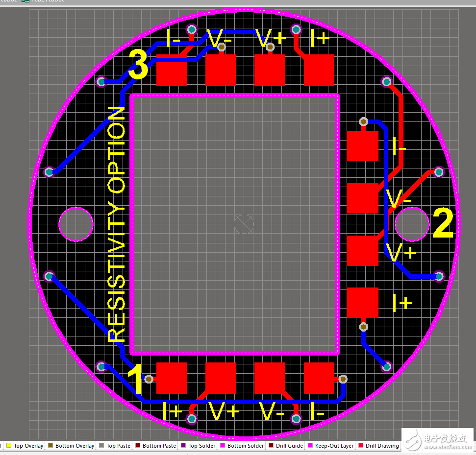
Task: Activate the Top Solder layer tab
Action: point(198,446)
